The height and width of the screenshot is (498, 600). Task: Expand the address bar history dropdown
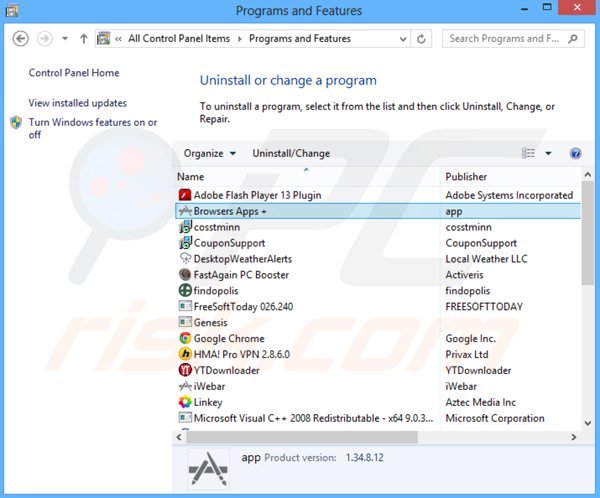click(403, 39)
